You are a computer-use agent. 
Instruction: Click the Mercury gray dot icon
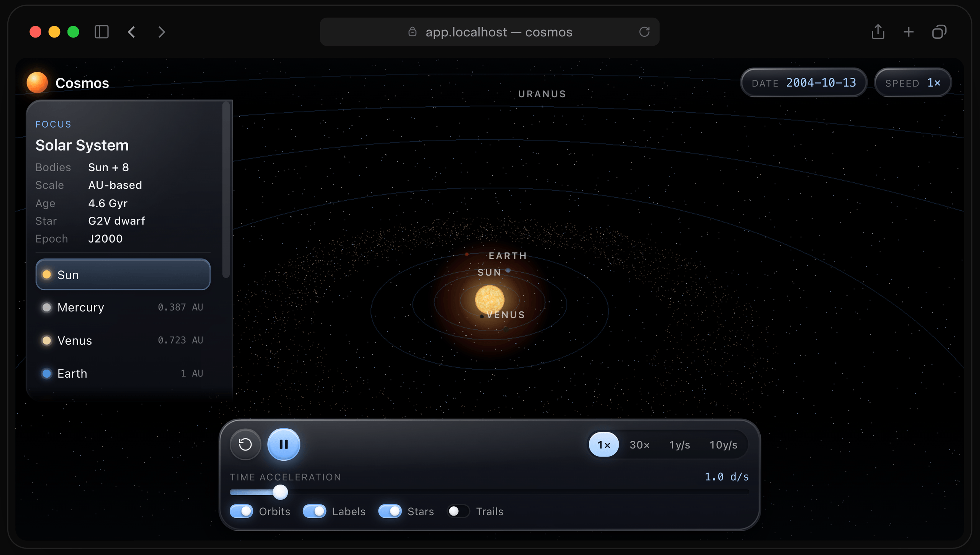pyautogui.click(x=47, y=307)
